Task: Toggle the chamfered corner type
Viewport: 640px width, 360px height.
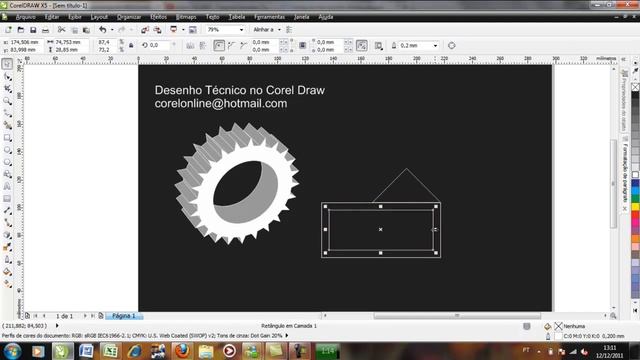Action: pos(244,45)
